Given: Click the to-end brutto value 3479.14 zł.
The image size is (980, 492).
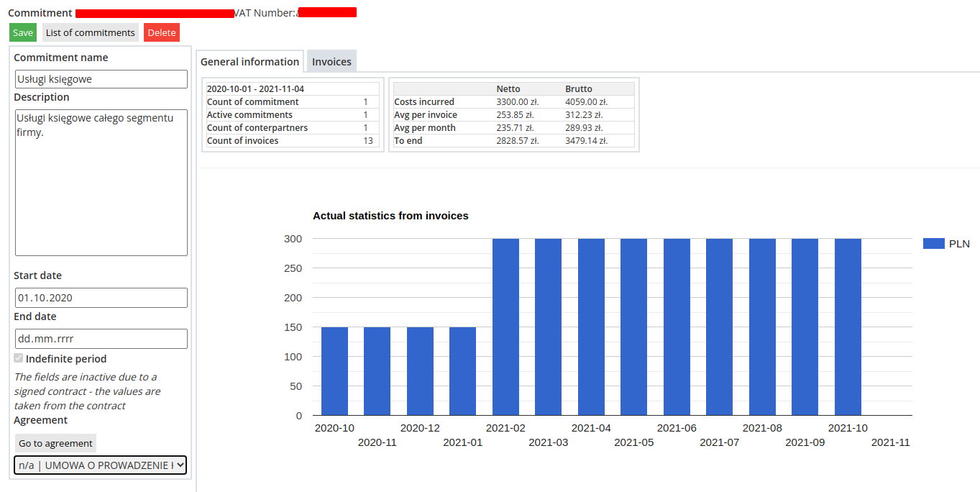Looking at the screenshot, I should coord(587,141).
